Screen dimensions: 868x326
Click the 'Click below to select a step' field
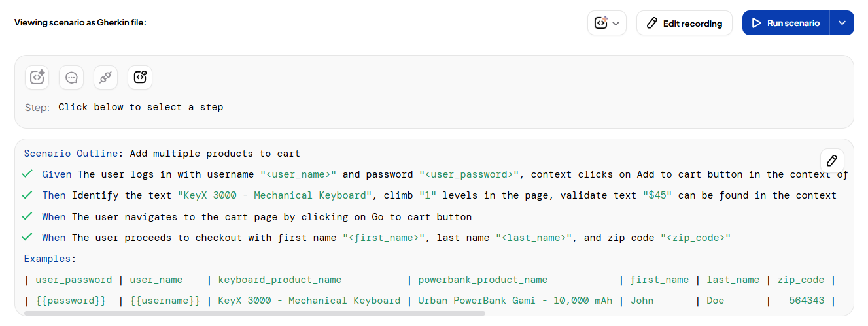[141, 107]
